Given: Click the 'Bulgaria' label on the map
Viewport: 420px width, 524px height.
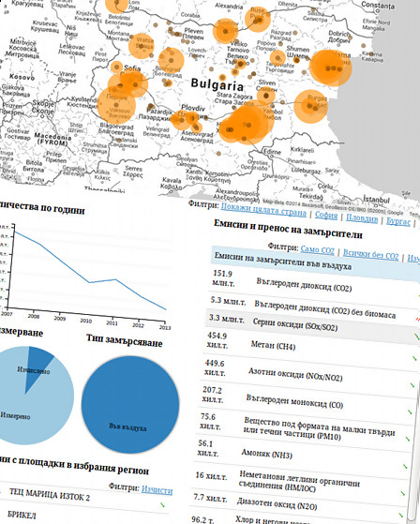Looking at the screenshot, I should pos(217,84).
